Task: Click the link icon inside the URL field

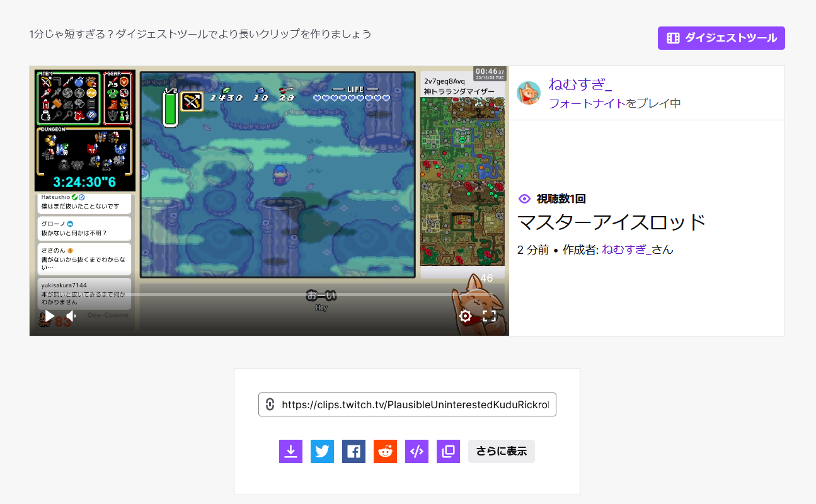Action: 270,404
